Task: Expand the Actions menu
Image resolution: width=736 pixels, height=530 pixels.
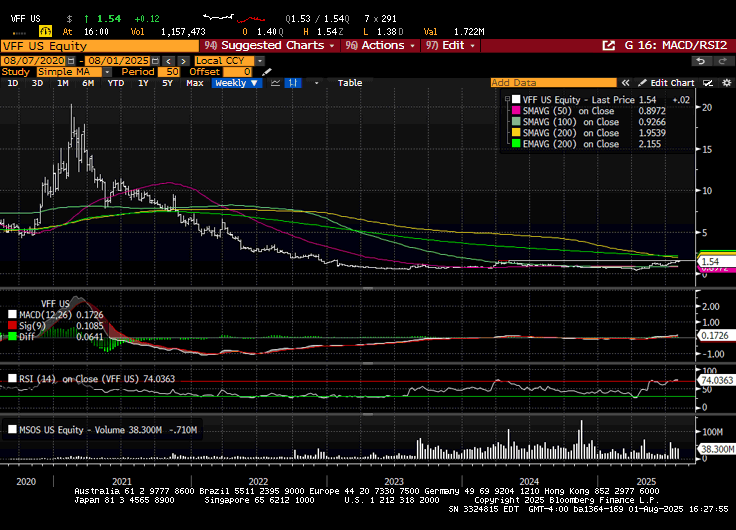Action: [x=380, y=46]
